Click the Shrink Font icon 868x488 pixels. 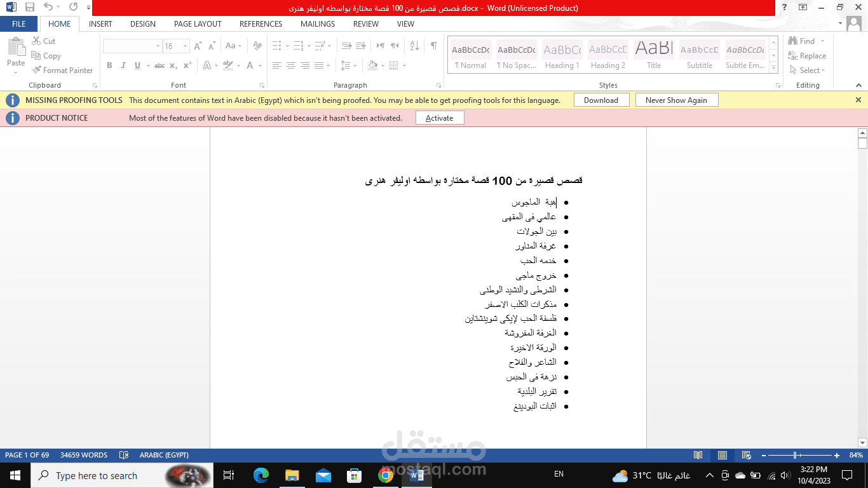pos(212,46)
